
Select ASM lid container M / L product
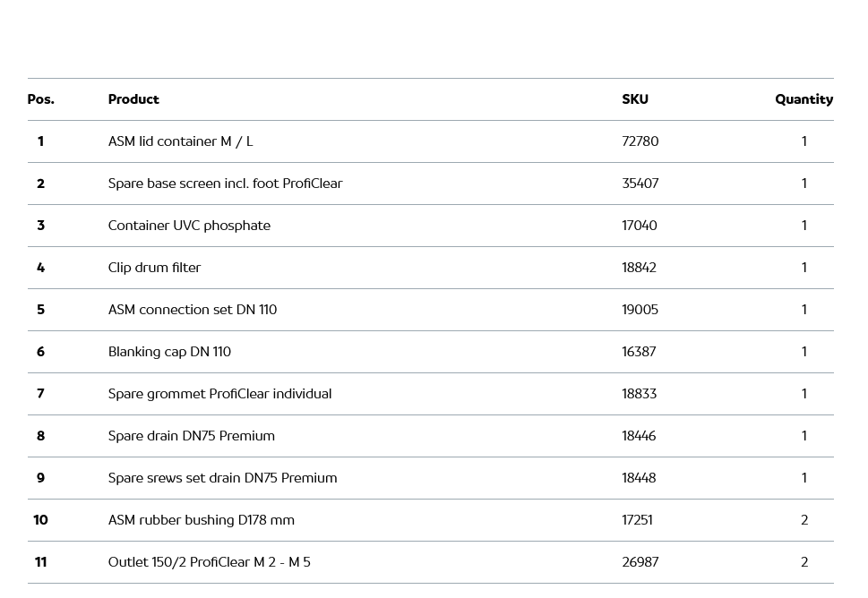[180, 141]
